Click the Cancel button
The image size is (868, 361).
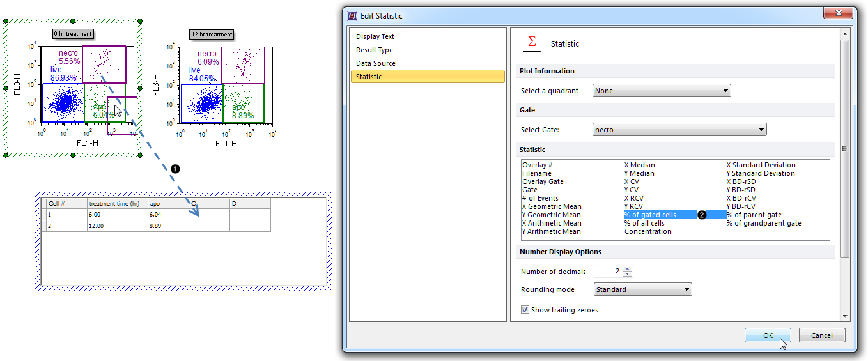click(821, 335)
